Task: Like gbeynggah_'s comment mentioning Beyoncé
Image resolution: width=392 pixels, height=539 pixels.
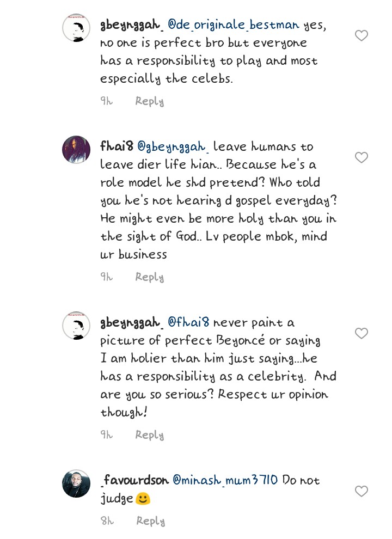Action: click(362, 333)
